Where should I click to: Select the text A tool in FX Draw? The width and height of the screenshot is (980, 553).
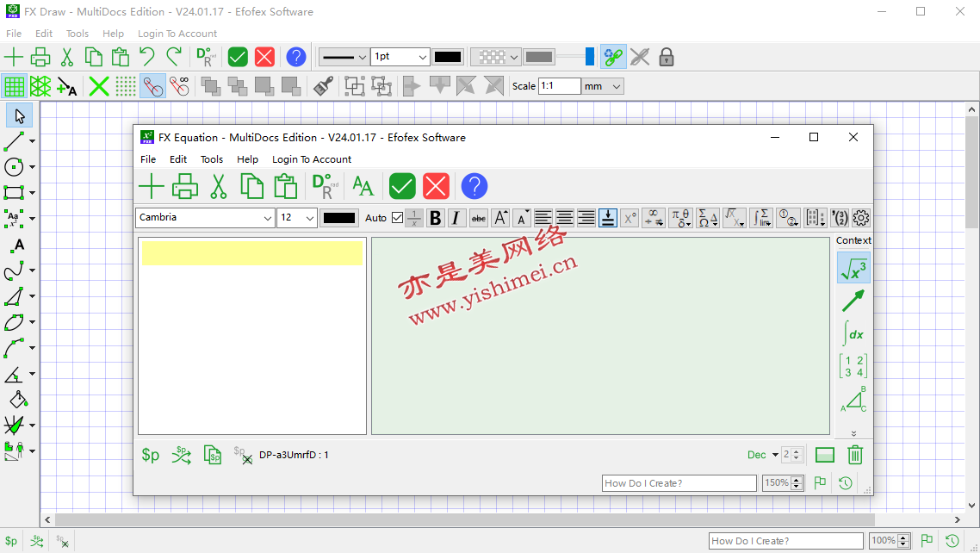click(x=19, y=245)
